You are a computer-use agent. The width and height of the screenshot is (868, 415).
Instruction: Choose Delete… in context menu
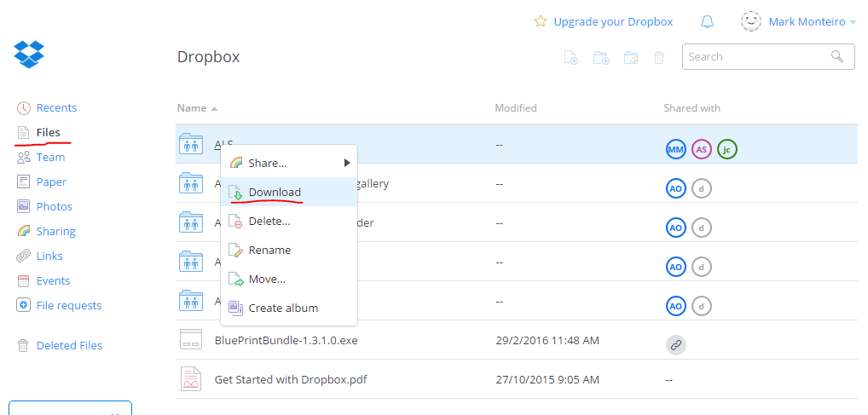(289, 221)
